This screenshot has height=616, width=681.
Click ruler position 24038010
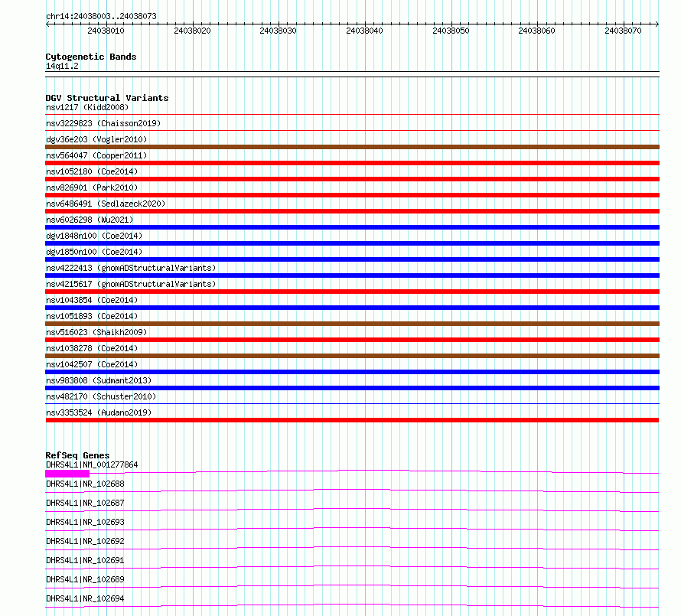click(106, 31)
